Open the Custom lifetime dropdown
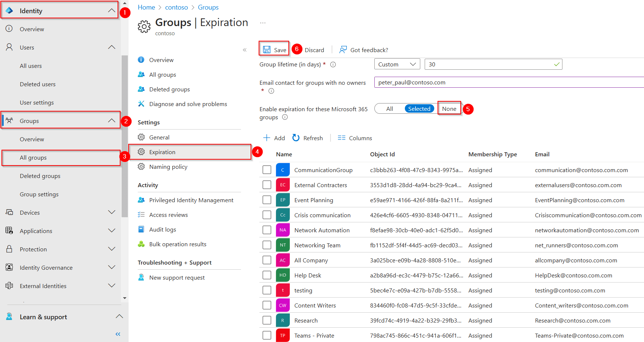This screenshot has width=644, height=342. coord(397,64)
